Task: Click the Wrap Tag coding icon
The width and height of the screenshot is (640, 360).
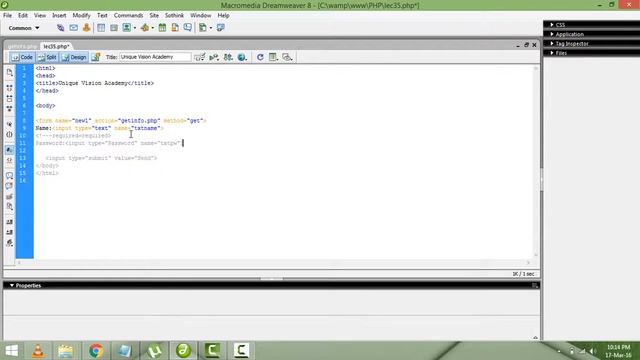Action: pos(9,197)
